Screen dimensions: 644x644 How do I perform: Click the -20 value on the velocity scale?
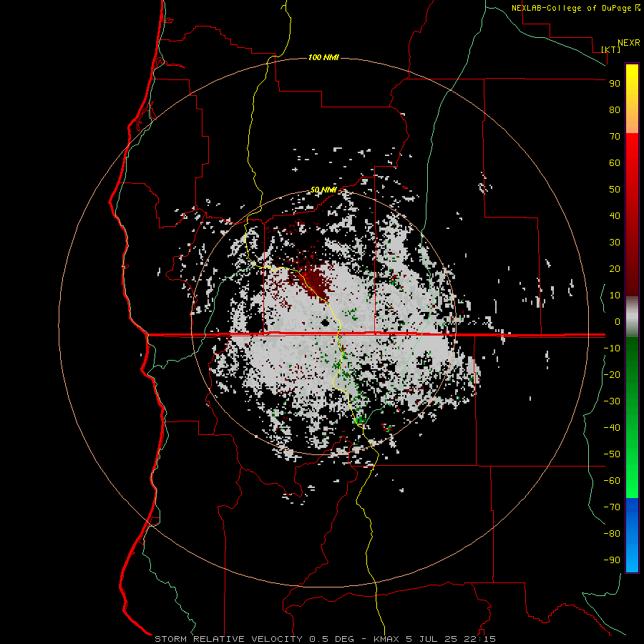pos(612,375)
